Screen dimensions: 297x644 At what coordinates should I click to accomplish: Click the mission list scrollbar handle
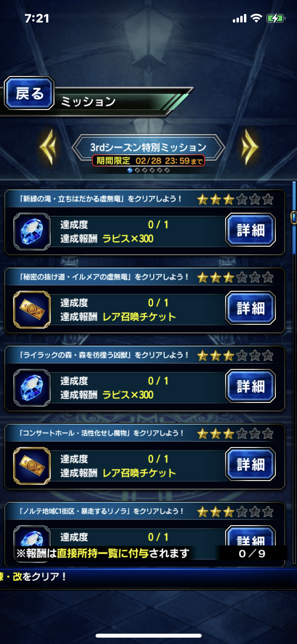pyautogui.click(x=294, y=218)
